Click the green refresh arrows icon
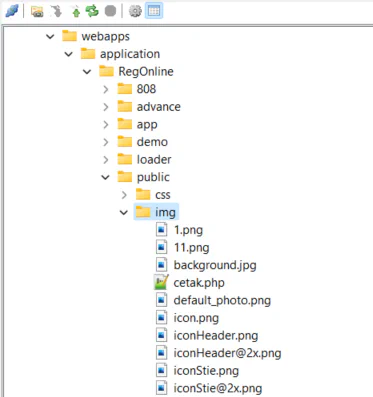This screenshot has height=397, width=373. (92, 11)
